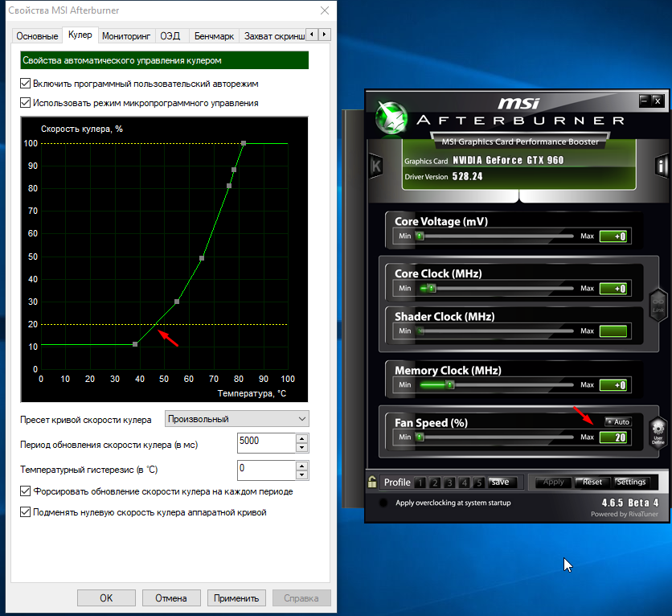Toggle Apply overclocking at system startup
This screenshot has height=616, width=672.
384,503
